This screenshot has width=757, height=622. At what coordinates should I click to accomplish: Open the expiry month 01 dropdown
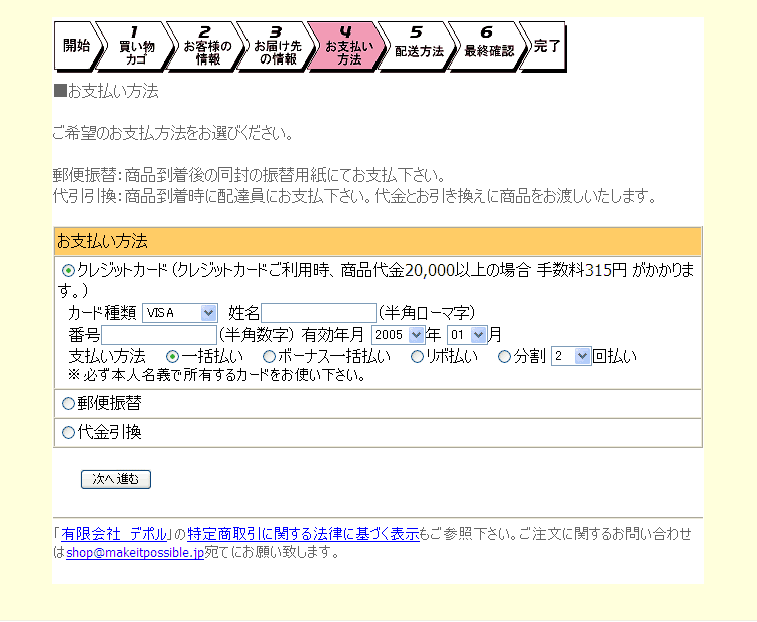pos(467,335)
